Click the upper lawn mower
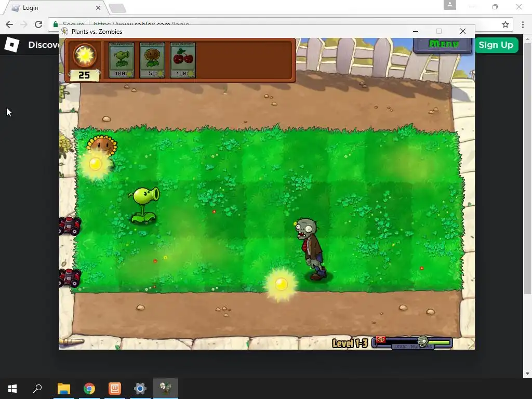 (x=70, y=225)
